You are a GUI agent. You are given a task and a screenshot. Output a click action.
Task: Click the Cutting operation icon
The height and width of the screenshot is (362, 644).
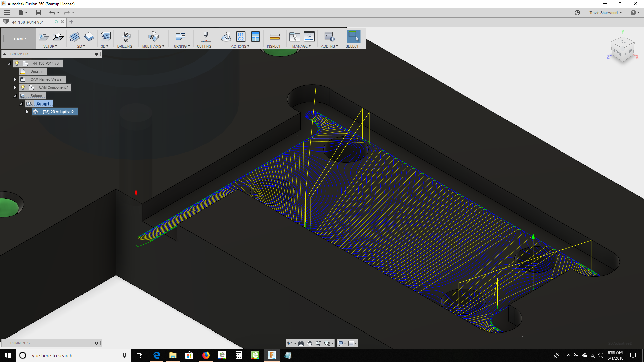click(205, 37)
